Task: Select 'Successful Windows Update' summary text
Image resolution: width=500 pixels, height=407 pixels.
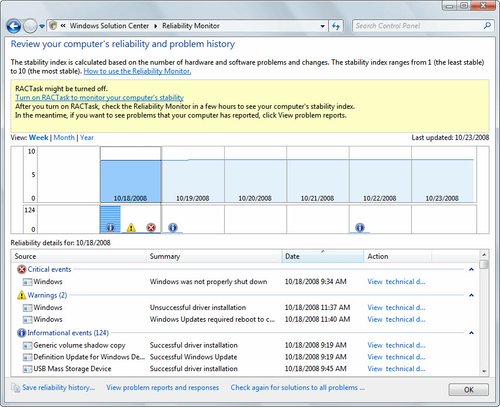Action: pos(193,357)
